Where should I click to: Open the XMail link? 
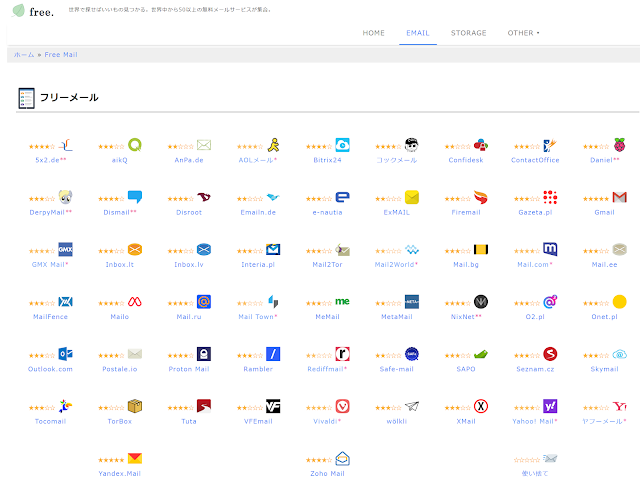pyautogui.click(x=466, y=421)
